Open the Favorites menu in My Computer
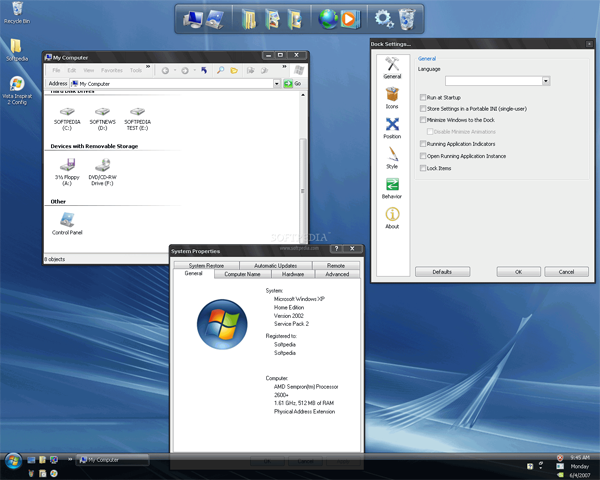 tap(111, 71)
